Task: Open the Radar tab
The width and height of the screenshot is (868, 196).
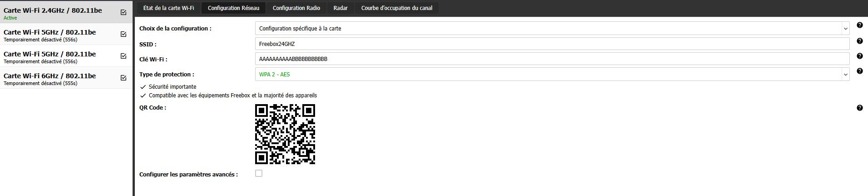Action: (x=340, y=8)
